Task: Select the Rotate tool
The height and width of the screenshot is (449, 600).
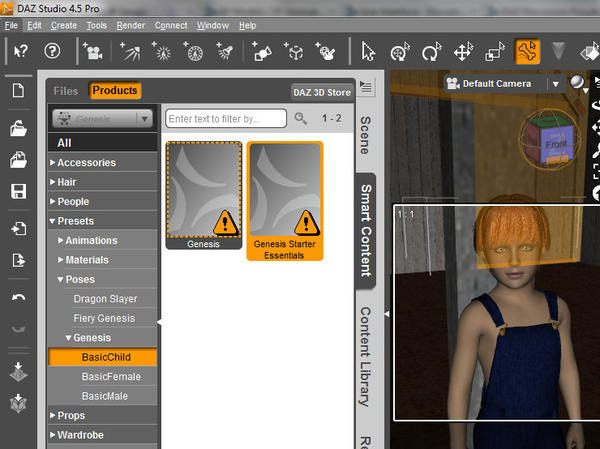Action: (432, 52)
